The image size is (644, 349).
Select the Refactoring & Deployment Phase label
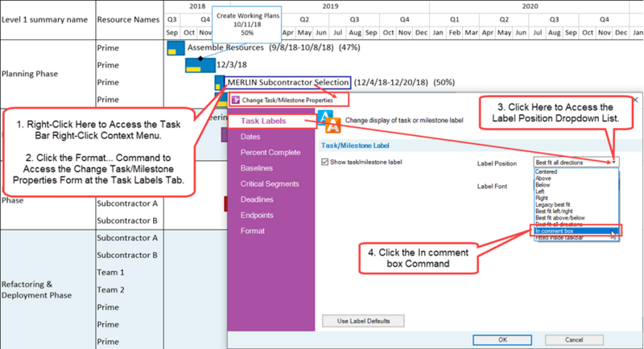[x=36, y=289]
